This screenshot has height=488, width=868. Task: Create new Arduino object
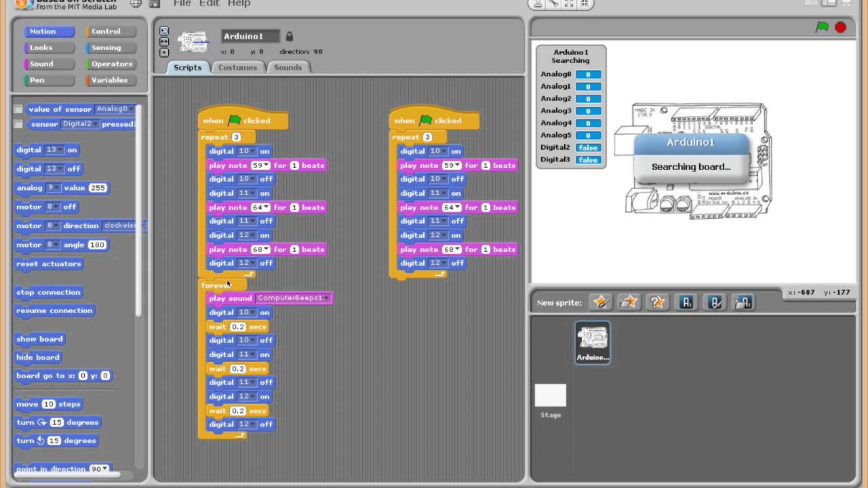tap(686, 302)
